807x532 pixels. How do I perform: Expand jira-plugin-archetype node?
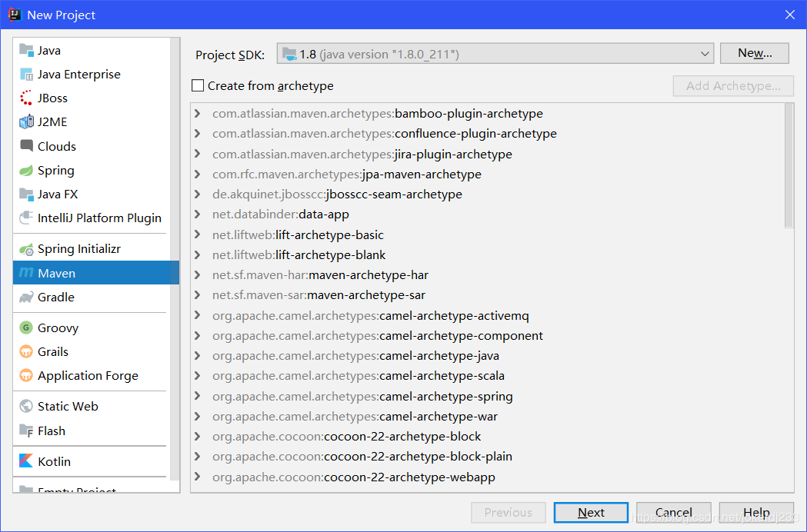click(x=197, y=154)
